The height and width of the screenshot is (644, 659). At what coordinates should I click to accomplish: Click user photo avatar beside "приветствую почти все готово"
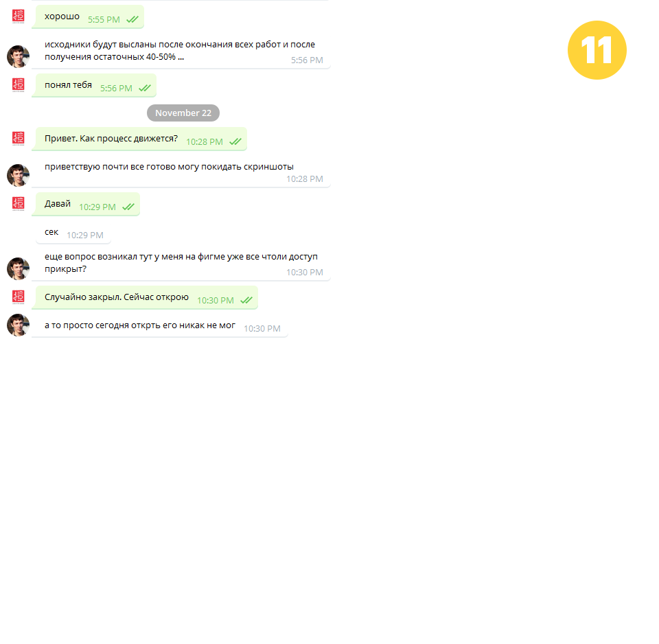[18, 175]
